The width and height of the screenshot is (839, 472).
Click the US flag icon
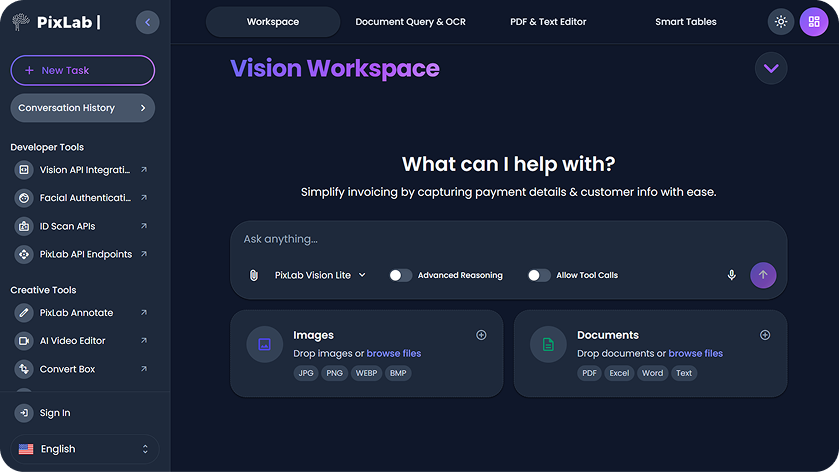(26, 449)
